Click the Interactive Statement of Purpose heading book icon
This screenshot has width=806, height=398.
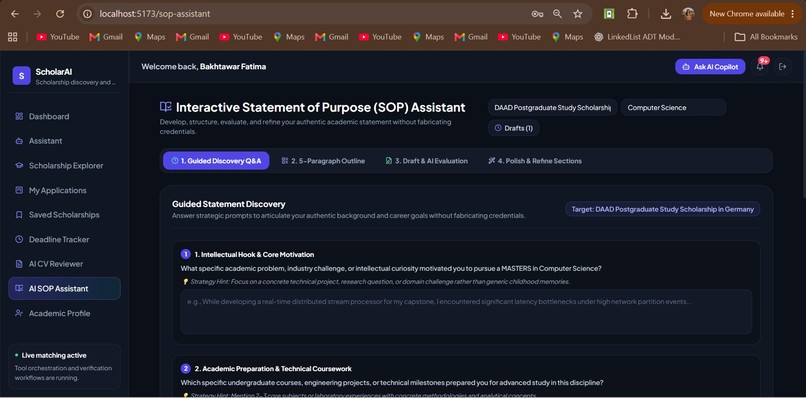click(166, 107)
